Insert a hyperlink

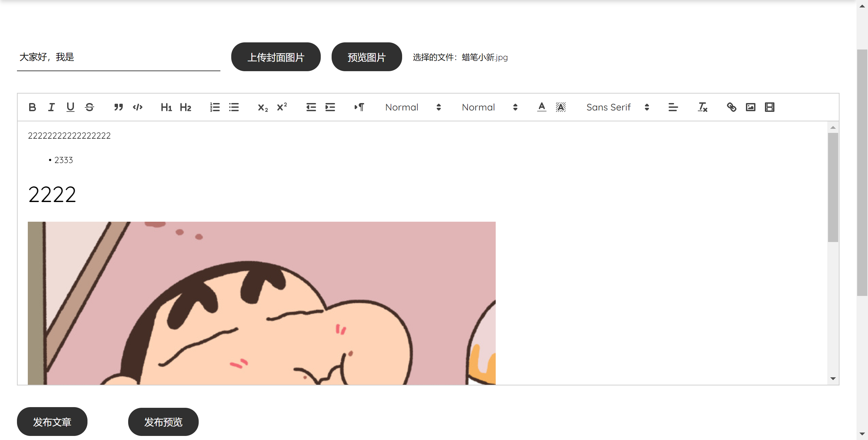731,107
